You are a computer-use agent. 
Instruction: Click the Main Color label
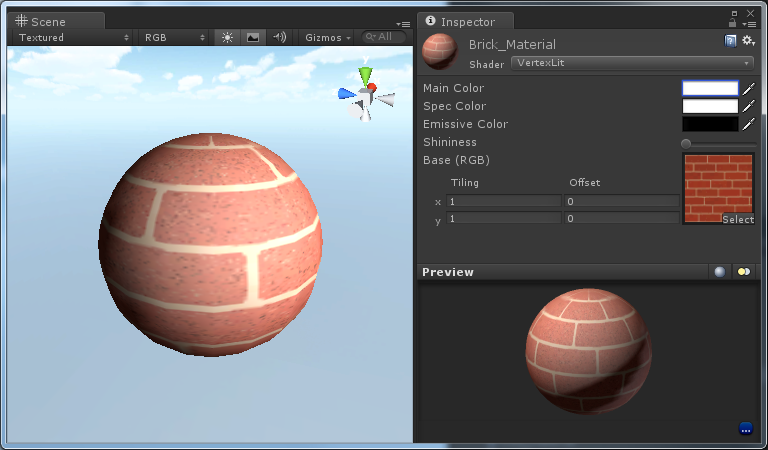(x=453, y=88)
